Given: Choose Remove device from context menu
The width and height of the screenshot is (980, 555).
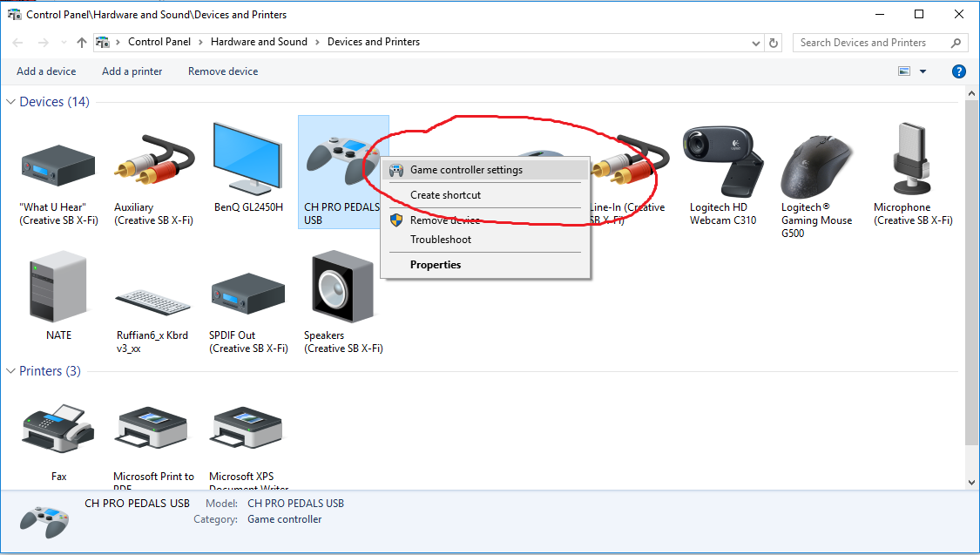Looking at the screenshot, I should pyautogui.click(x=485, y=220).
